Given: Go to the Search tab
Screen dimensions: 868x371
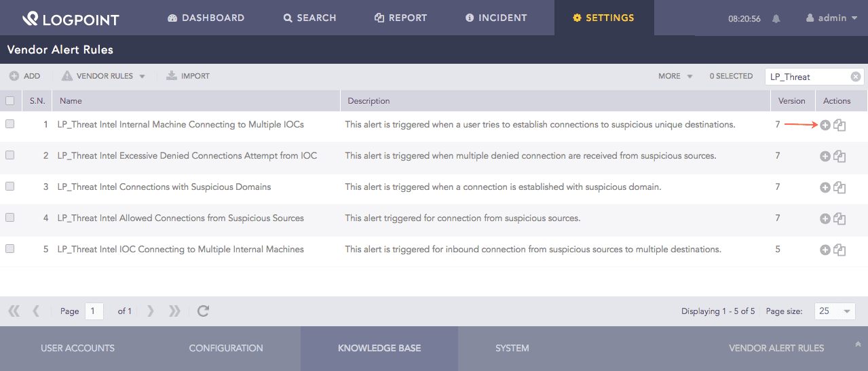Looking at the screenshot, I should tap(309, 18).
